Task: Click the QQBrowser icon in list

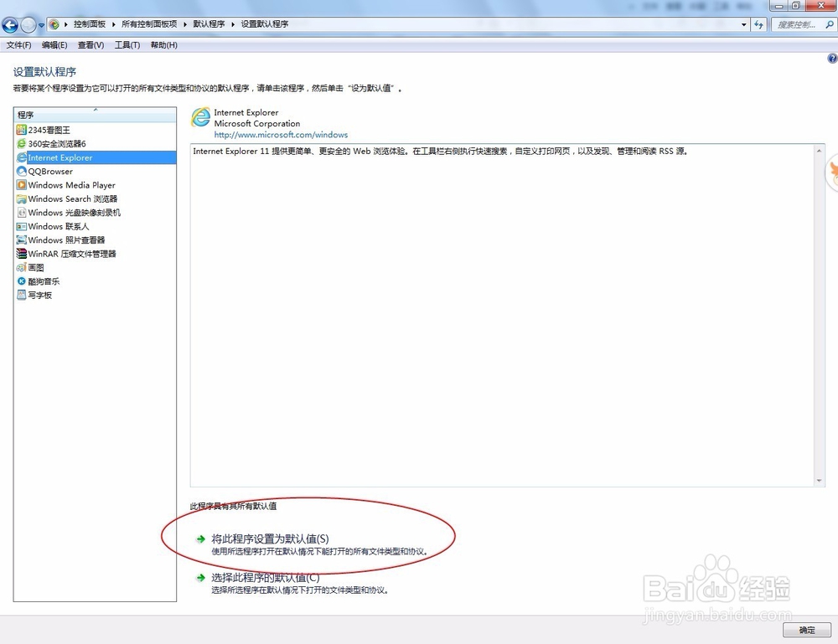Action: tap(22, 172)
